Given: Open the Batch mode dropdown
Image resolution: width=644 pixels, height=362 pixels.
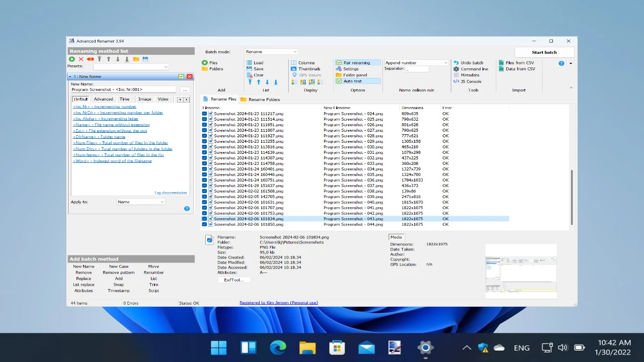Looking at the screenshot, I should click(272, 52).
